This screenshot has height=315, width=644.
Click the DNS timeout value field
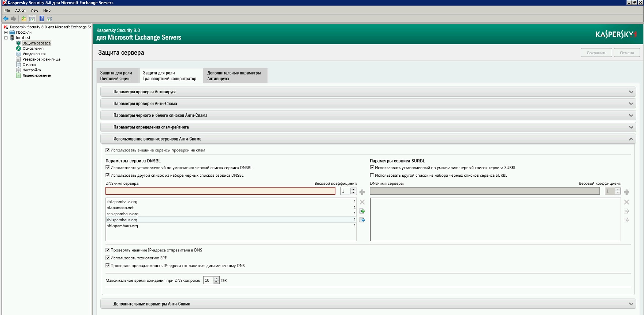(x=208, y=281)
